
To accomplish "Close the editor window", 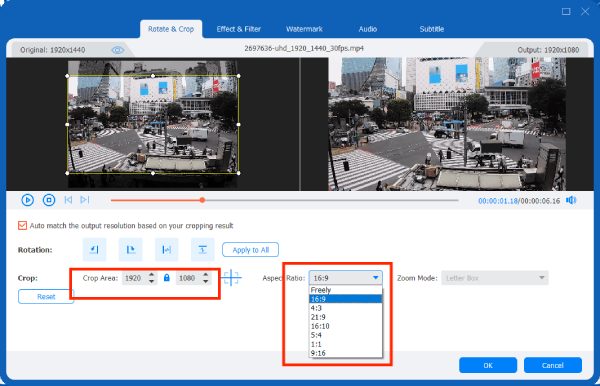I will [585, 11].
